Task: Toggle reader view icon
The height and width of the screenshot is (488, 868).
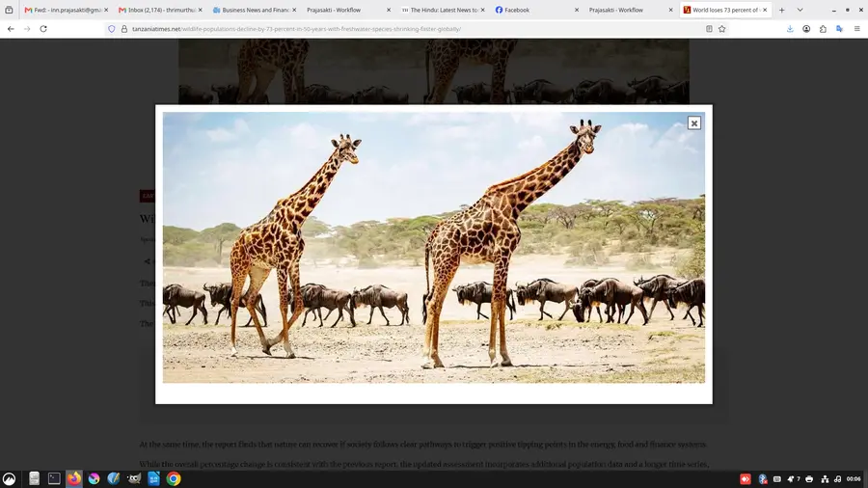Action: point(709,29)
